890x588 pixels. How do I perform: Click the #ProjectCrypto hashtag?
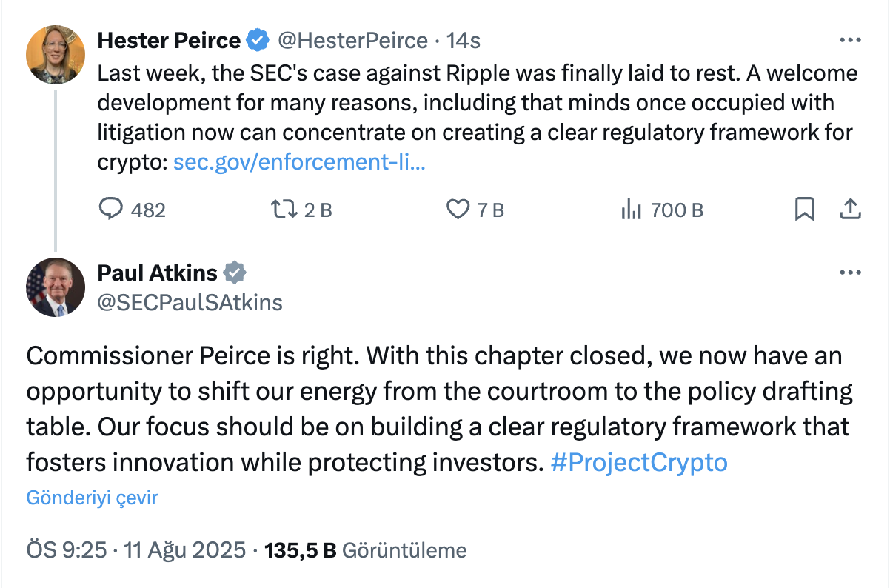pos(640,462)
